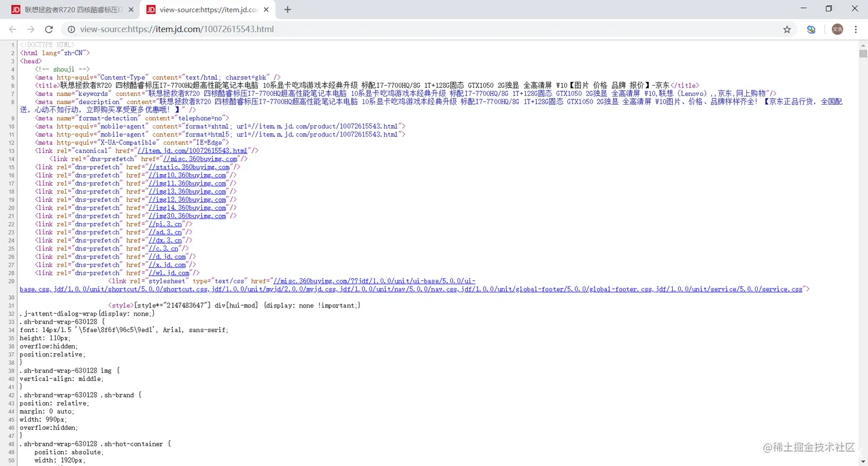The height and width of the screenshot is (466, 868).
Task: Click the <html lang="zh-CN"> line
Action: (x=55, y=52)
